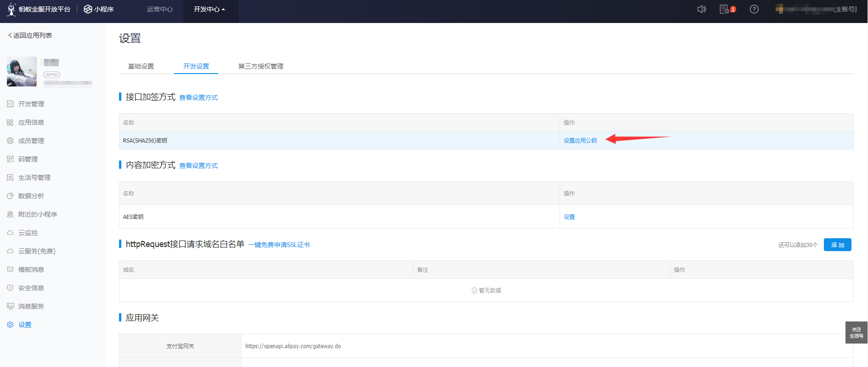The height and width of the screenshot is (367, 868).
Task: Expand the 开发中心 dropdown menu
Action: click(x=209, y=9)
